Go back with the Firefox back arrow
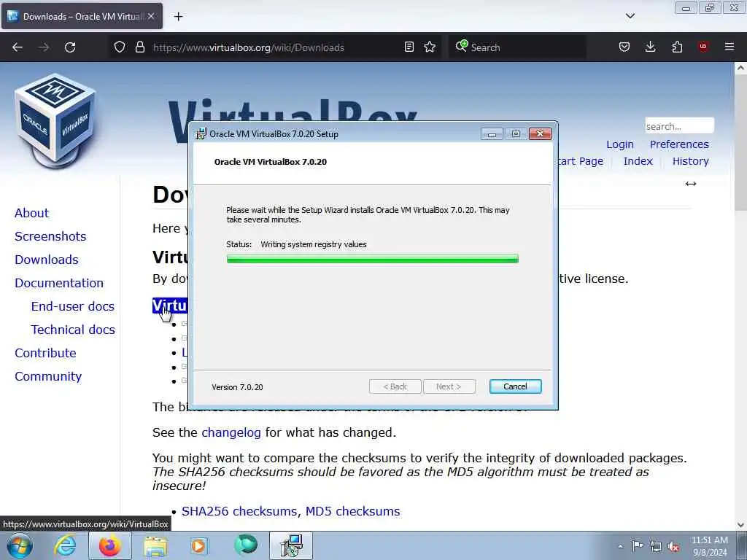The image size is (747, 560). (18, 47)
